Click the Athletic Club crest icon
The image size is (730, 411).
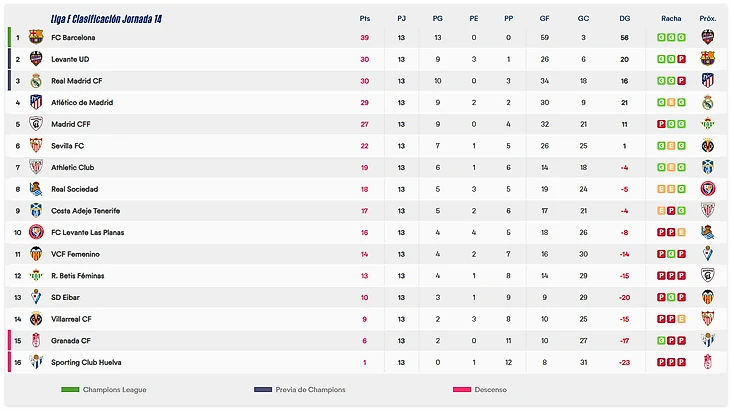36,167
